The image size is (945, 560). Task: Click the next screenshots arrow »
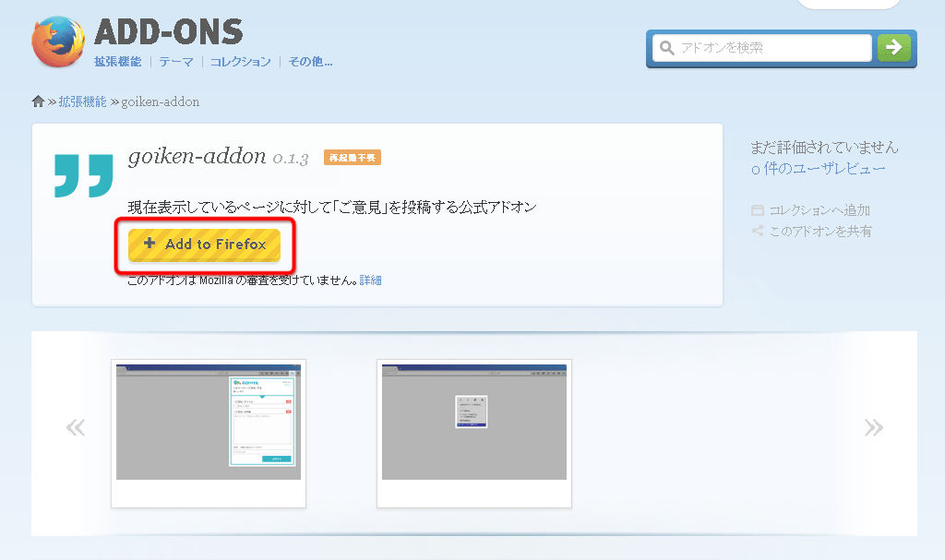point(873,427)
